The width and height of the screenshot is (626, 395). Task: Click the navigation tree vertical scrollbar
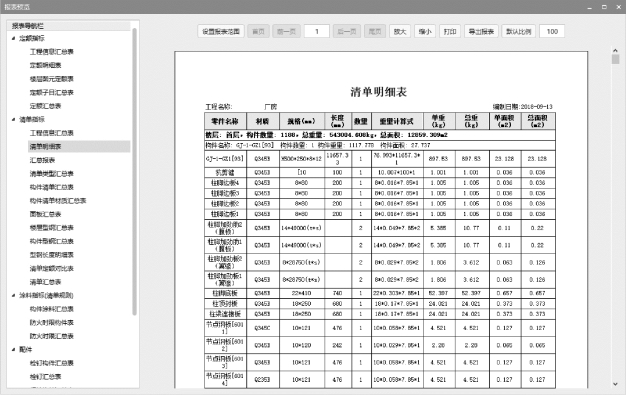coord(135,172)
